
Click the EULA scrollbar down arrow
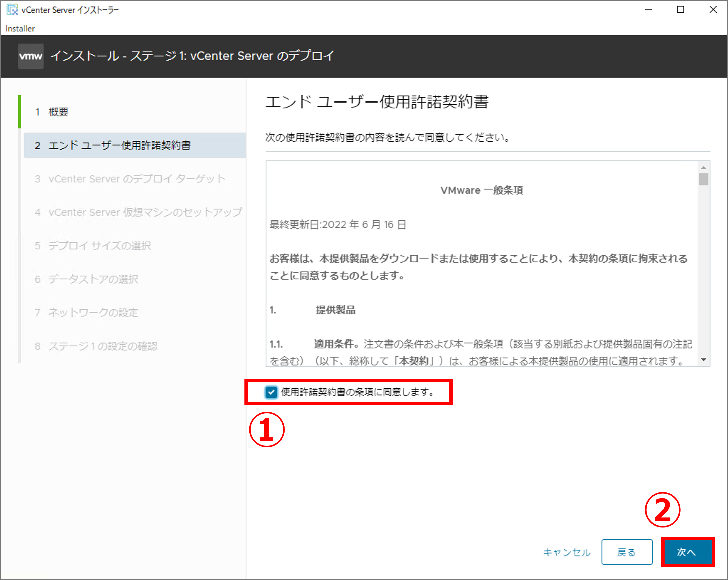703,360
